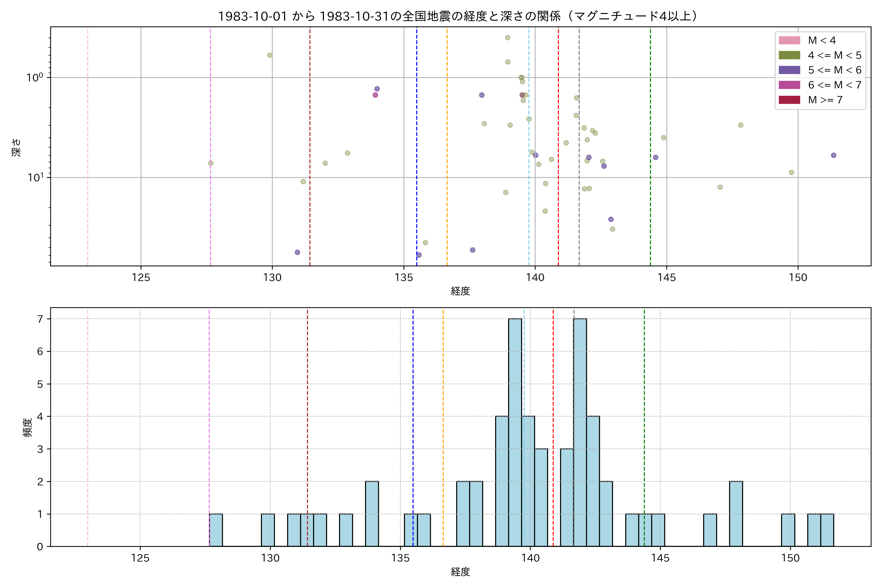This screenshot has height=588, width=882.
Task: Click the topmost green scatter point
Action: click(507, 37)
